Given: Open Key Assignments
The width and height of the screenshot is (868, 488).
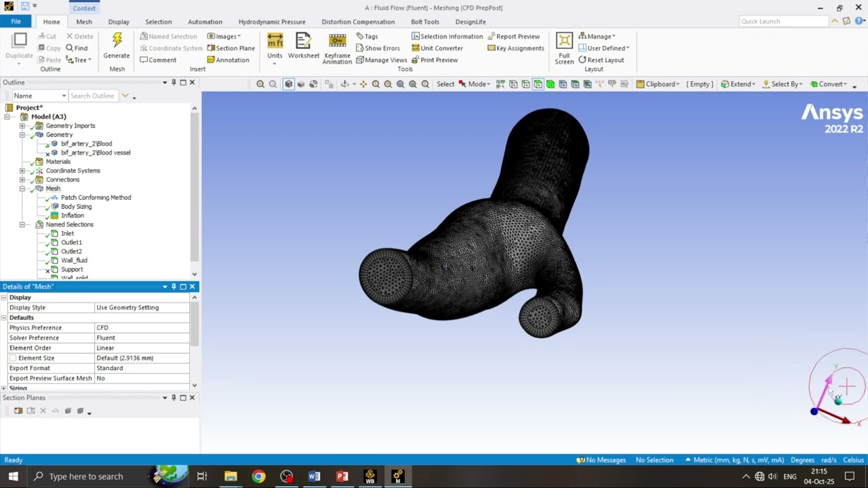Looking at the screenshot, I should click(515, 48).
